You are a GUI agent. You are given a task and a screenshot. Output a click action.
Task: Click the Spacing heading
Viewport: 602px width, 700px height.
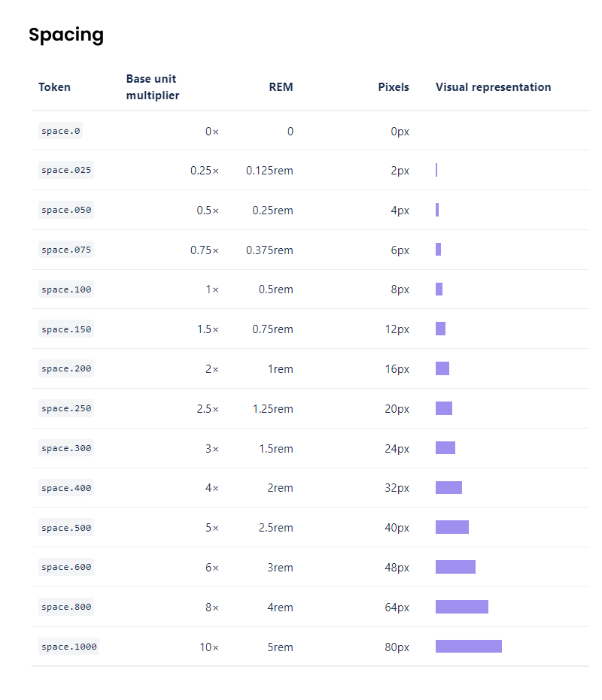click(x=66, y=35)
